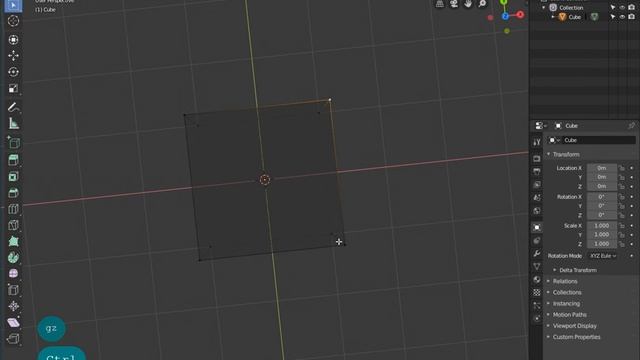Expand the Cube item in outliner
640x360 pixels.
pos(553,17)
